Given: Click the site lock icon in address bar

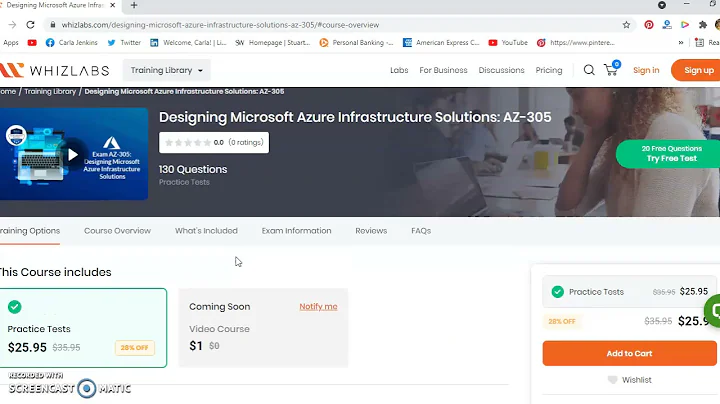Looking at the screenshot, I should [x=52, y=25].
